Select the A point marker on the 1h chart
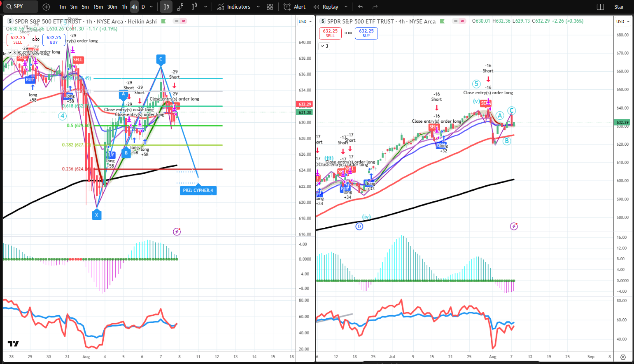Screen dimensions: 634x364 point(123,94)
